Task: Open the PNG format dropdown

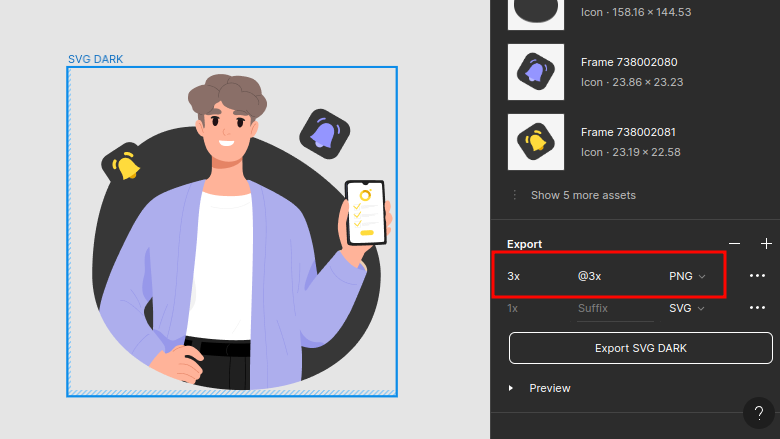Action: pyautogui.click(x=687, y=276)
